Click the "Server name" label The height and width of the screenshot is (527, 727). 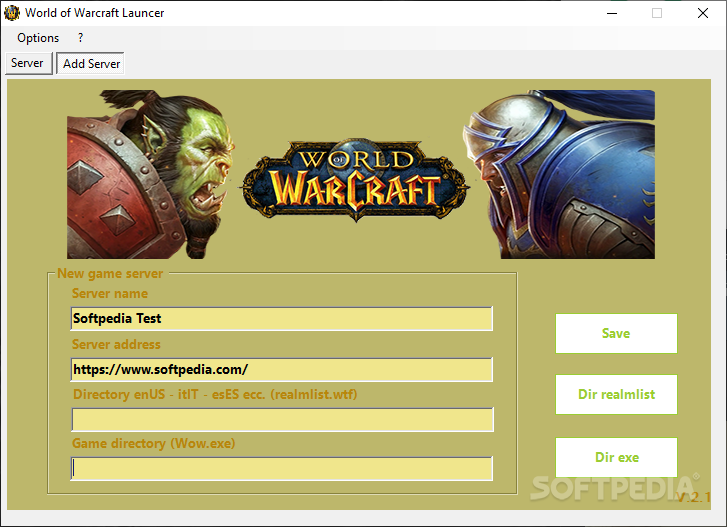tap(110, 293)
